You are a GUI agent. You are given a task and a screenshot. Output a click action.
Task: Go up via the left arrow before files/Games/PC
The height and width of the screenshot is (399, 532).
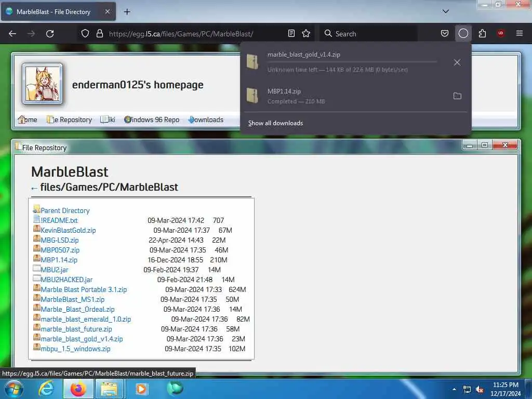34,188
